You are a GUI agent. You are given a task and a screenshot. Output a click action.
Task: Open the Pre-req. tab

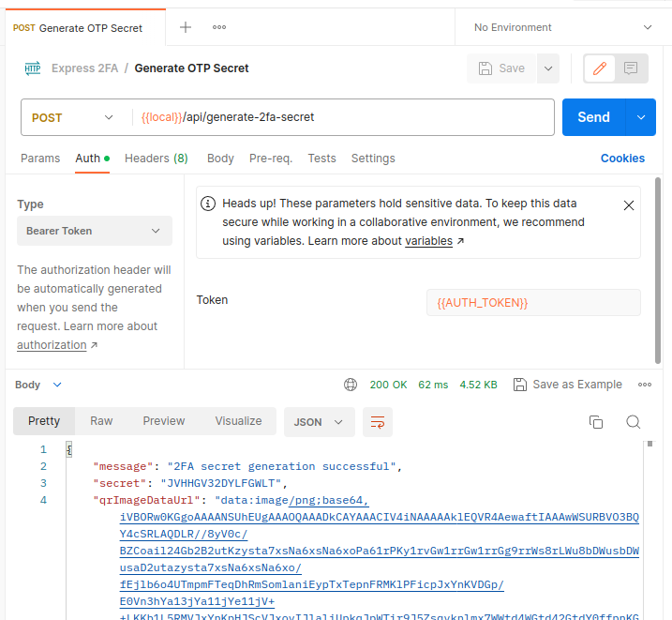(x=271, y=159)
